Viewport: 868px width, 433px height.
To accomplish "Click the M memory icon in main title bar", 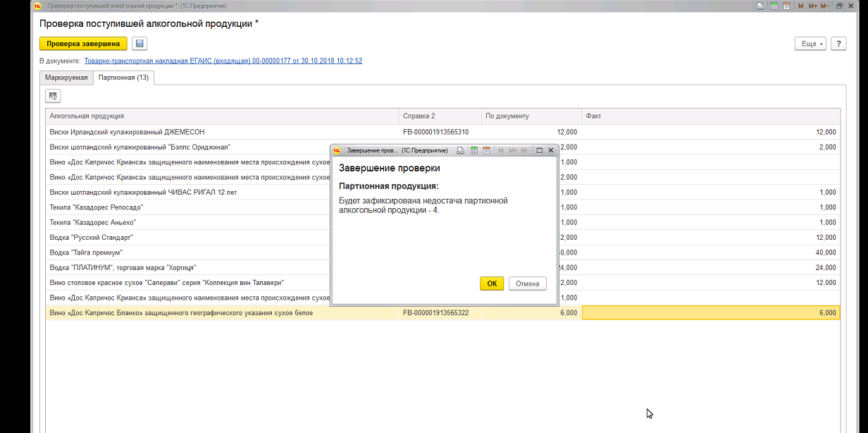I will [x=801, y=6].
